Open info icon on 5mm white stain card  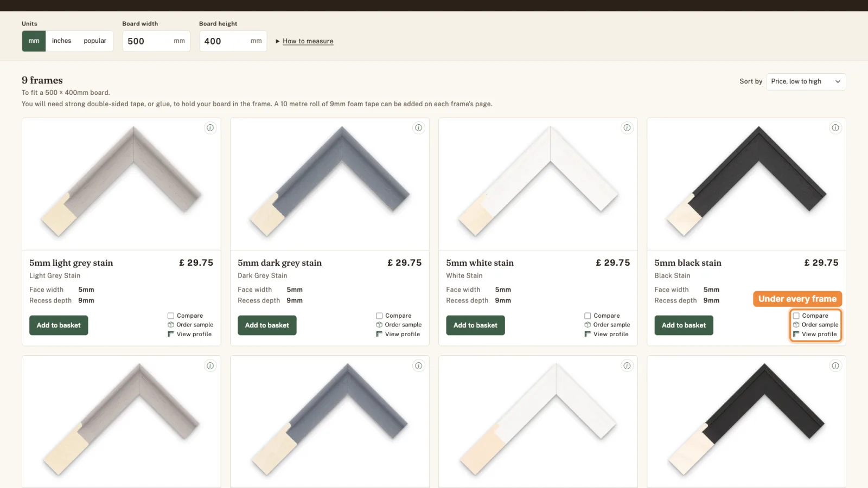[627, 128]
